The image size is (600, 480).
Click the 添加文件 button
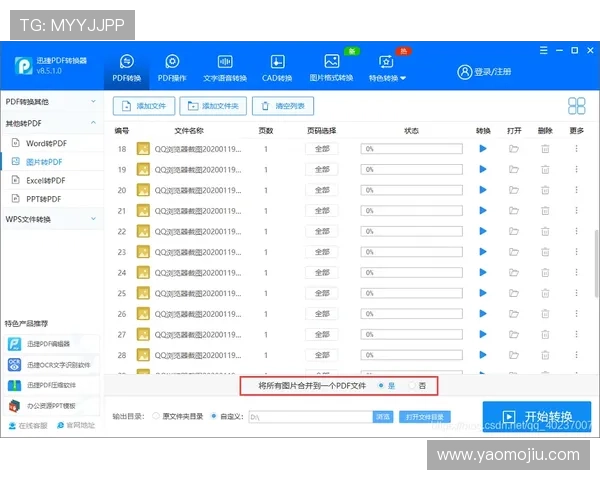click(x=144, y=106)
